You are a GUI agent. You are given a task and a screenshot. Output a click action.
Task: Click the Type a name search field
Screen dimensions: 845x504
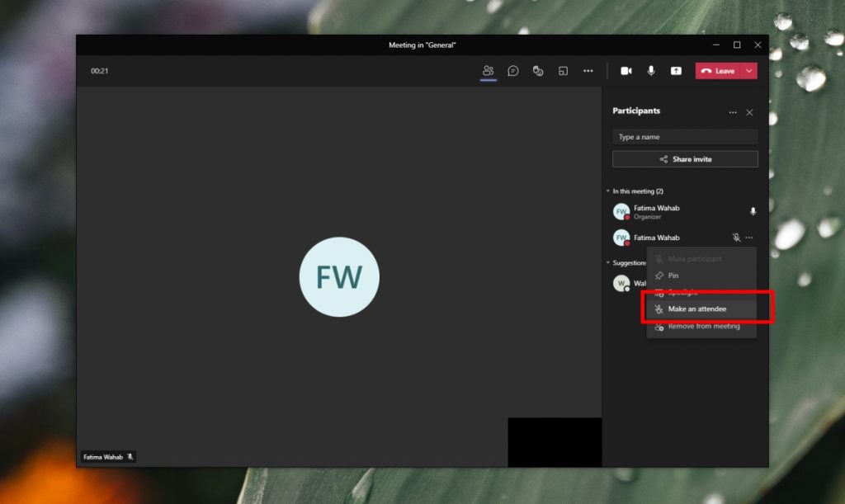point(684,136)
